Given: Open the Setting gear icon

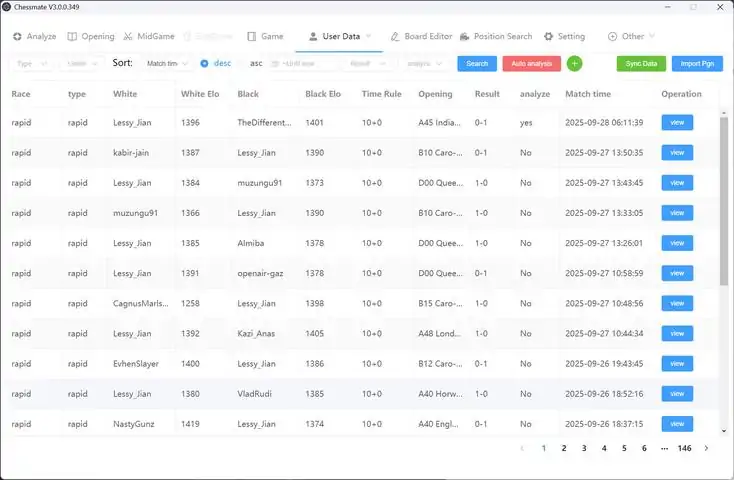Looking at the screenshot, I should [x=549, y=37].
